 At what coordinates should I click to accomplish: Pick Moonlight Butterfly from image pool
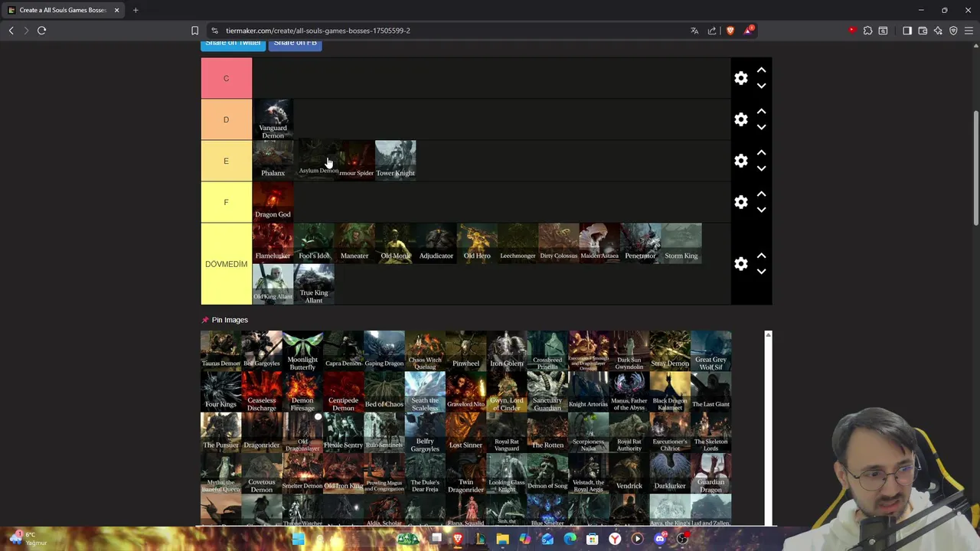pyautogui.click(x=302, y=350)
